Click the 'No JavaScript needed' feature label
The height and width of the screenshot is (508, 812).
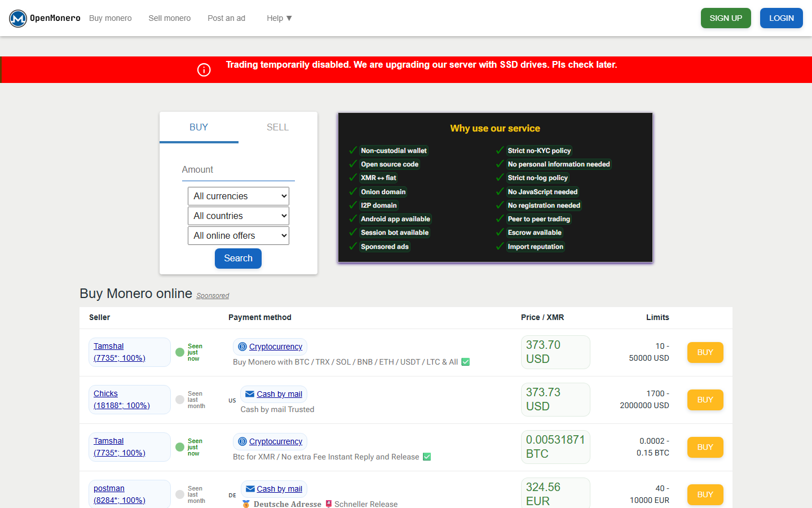pos(542,192)
